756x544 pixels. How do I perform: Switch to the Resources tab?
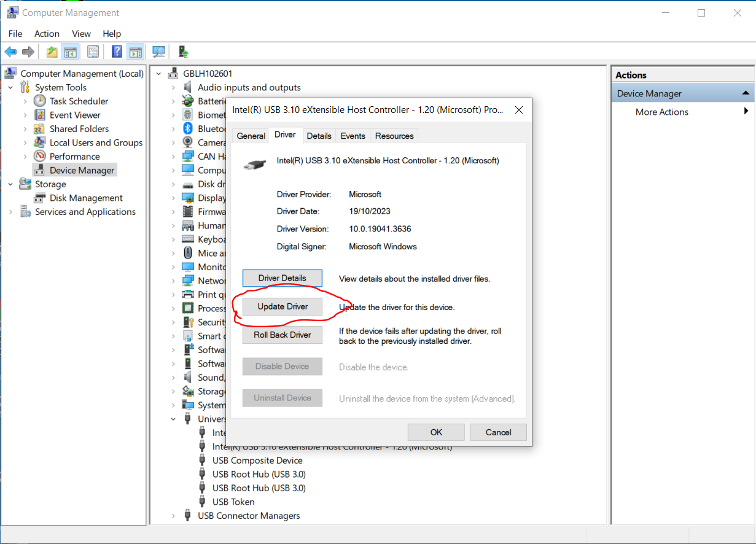click(x=394, y=136)
